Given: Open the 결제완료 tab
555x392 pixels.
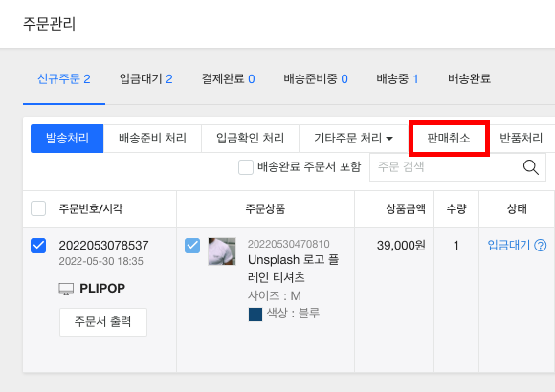Looking at the screenshot, I should pyautogui.click(x=229, y=79).
